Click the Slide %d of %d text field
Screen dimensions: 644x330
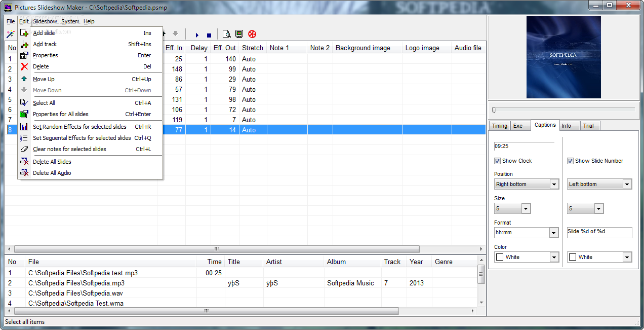pyautogui.click(x=599, y=232)
